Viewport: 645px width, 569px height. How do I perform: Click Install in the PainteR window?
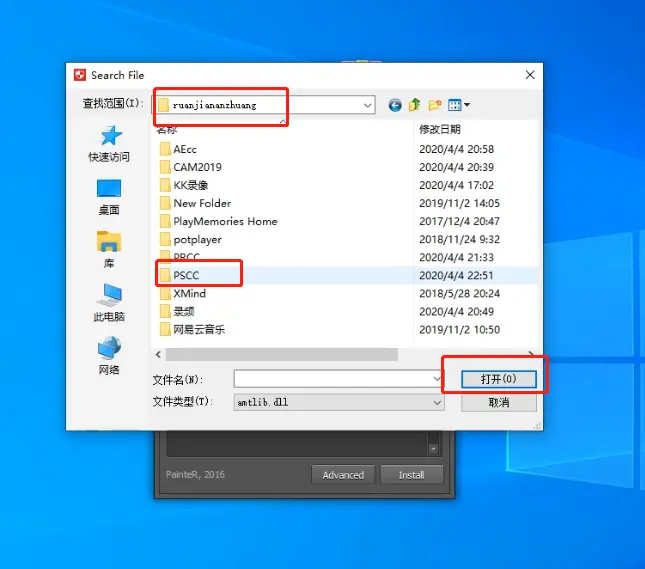pyautogui.click(x=411, y=475)
